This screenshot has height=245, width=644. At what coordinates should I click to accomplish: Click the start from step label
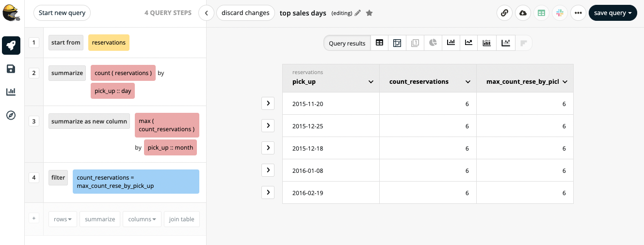point(66,43)
